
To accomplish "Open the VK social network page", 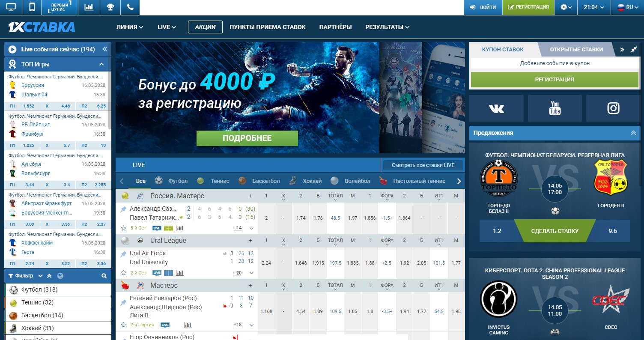I will click(x=496, y=108).
